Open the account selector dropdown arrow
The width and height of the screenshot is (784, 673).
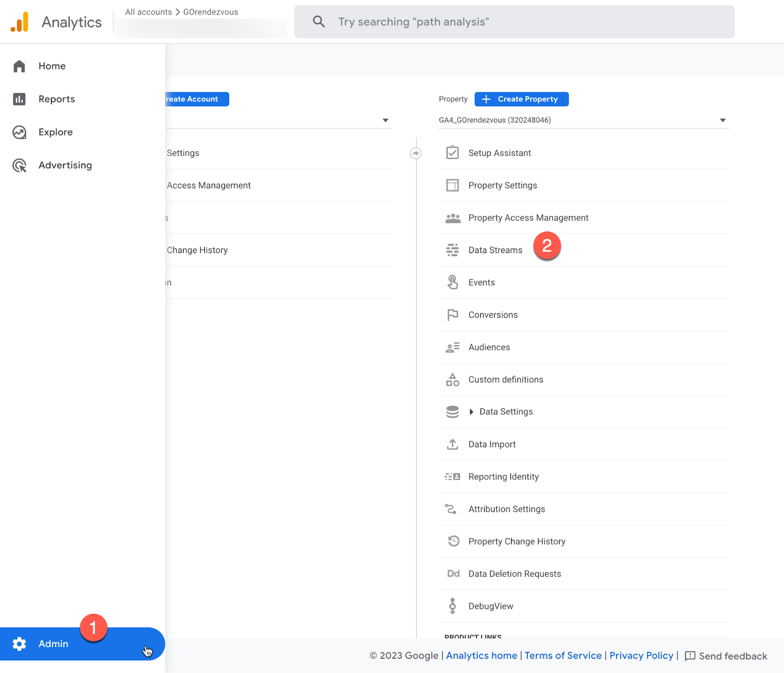click(386, 120)
